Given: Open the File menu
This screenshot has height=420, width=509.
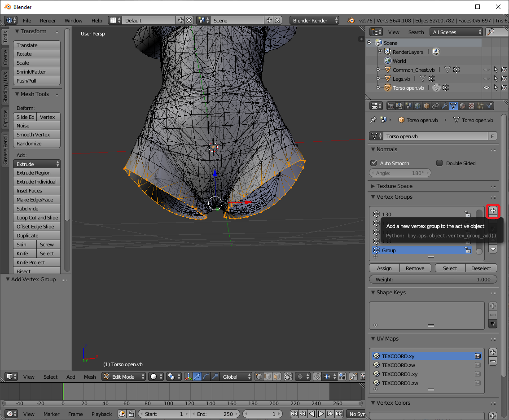Looking at the screenshot, I should pos(27,21).
